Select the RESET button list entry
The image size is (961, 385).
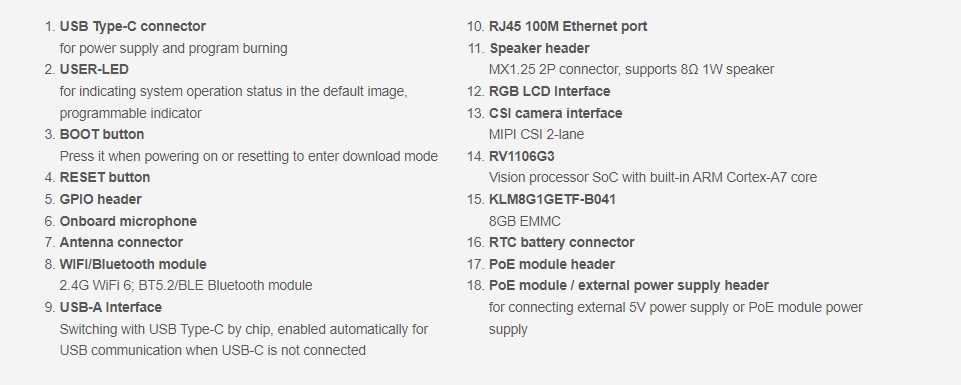(x=105, y=177)
